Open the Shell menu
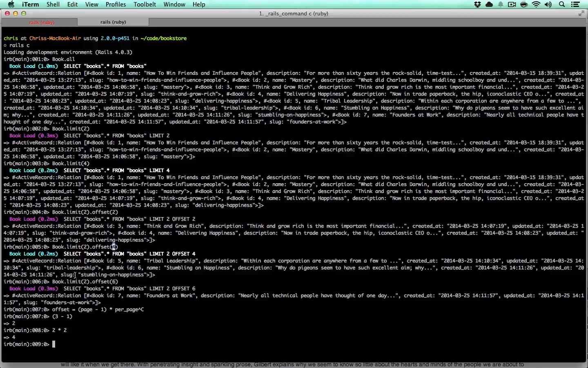 click(x=53, y=4)
